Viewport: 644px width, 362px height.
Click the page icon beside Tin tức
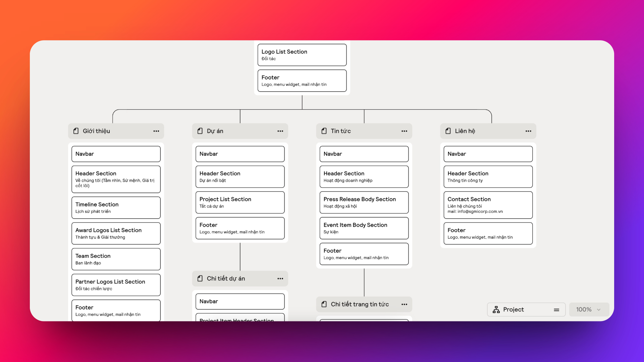coord(324,131)
